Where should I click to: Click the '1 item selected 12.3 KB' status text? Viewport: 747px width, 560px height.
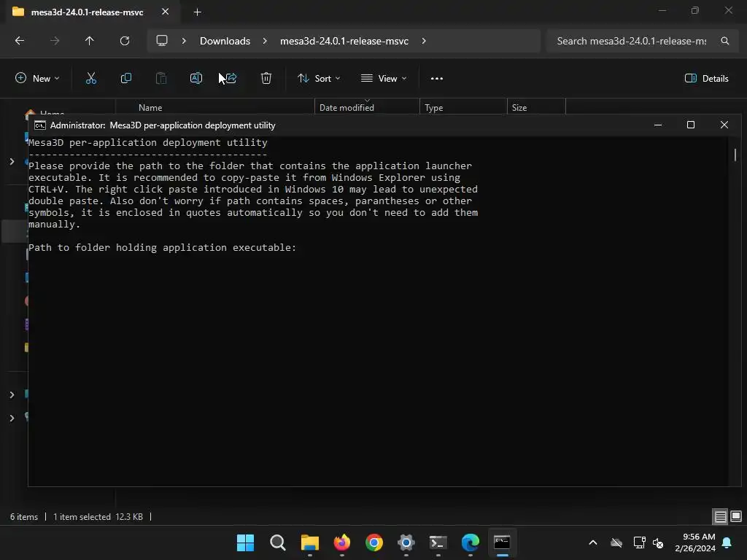98,517
